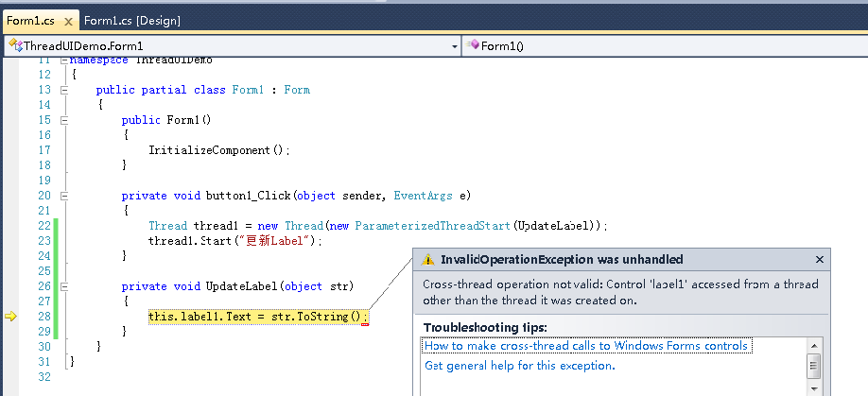The width and height of the screenshot is (868, 396).
Task: Click line number 32 in the gutter
Action: [44, 377]
